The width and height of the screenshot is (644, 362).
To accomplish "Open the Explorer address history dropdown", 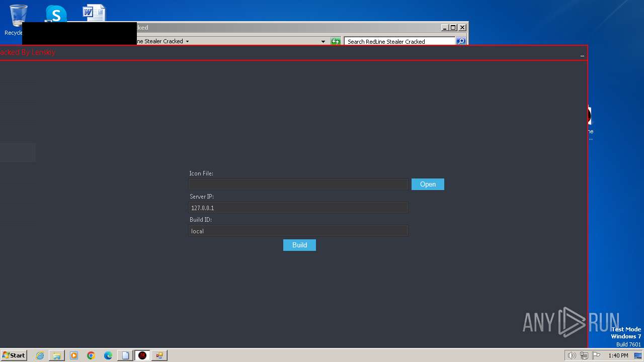I will click(x=323, y=41).
